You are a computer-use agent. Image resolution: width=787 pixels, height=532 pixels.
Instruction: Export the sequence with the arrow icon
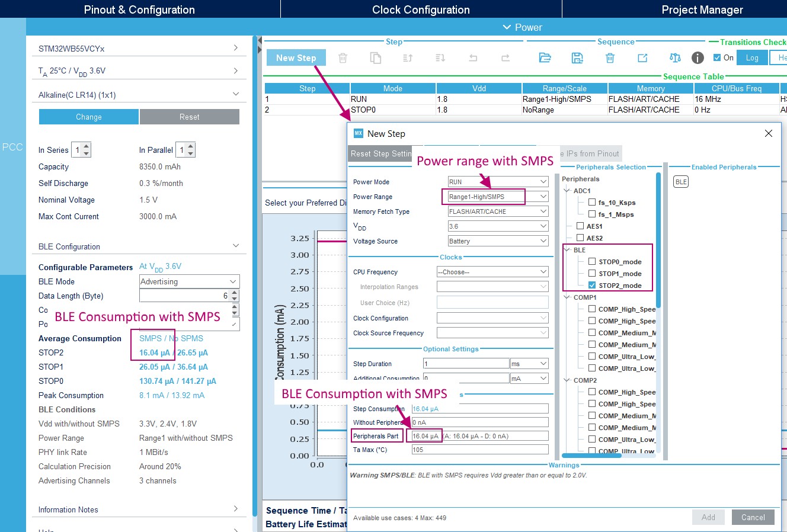point(642,57)
